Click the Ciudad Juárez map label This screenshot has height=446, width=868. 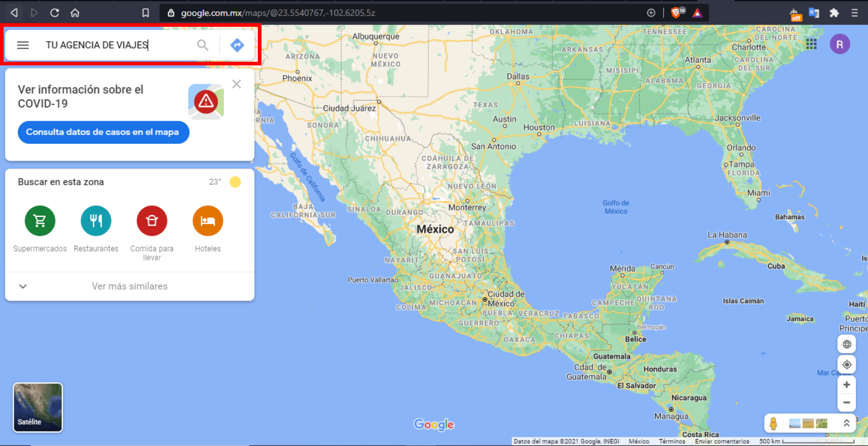[349, 108]
